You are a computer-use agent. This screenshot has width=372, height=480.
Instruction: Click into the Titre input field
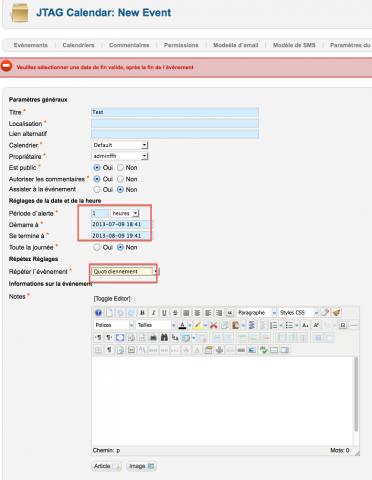[x=175, y=112]
